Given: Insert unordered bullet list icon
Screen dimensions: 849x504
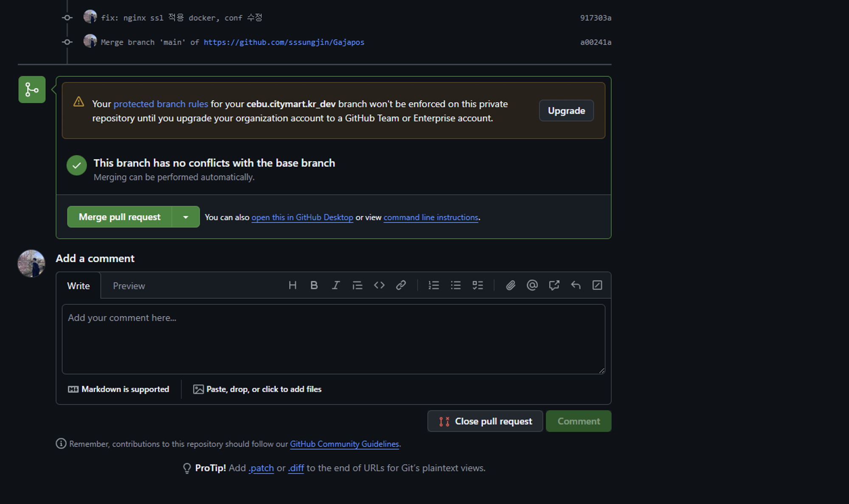Looking at the screenshot, I should (455, 285).
